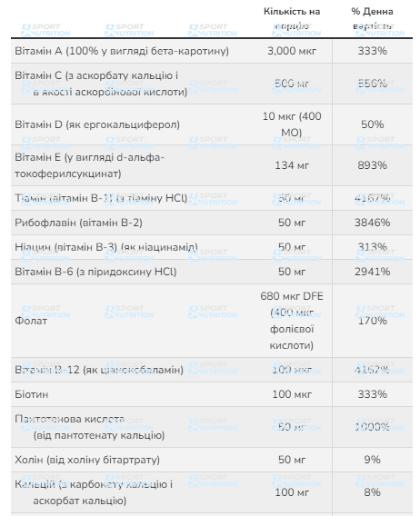The image size is (420, 516).
Task: Click the 2941% daily value cell
Action: pyautogui.click(x=372, y=272)
